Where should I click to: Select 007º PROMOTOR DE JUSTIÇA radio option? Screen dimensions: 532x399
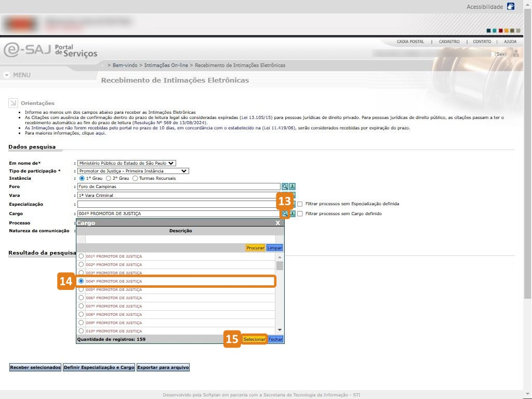pos(81,306)
